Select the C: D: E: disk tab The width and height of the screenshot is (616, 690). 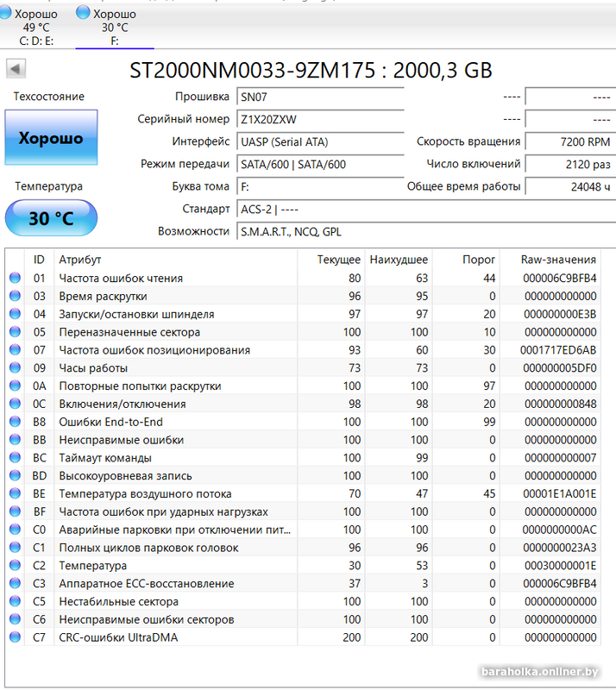point(36,27)
